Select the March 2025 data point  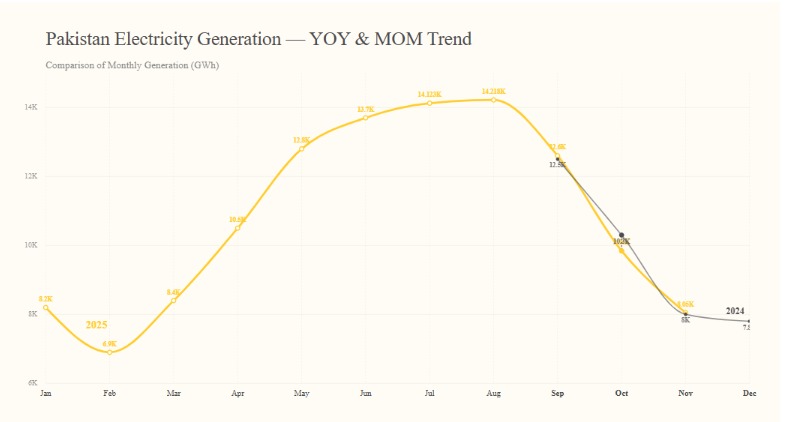tap(174, 301)
